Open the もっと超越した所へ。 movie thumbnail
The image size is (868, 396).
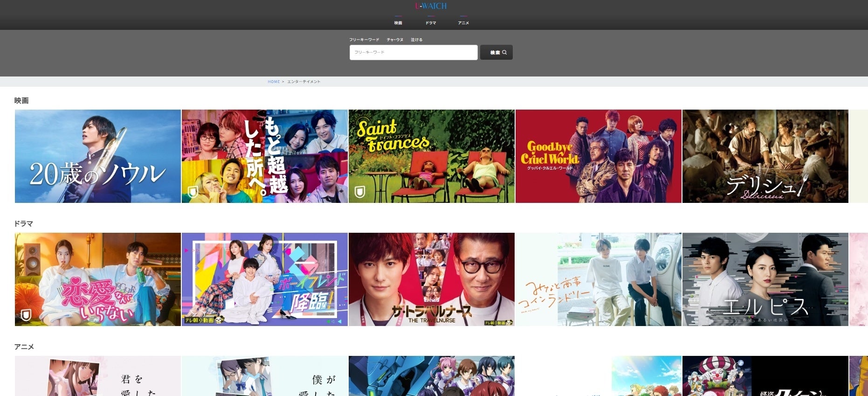click(265, 156)
